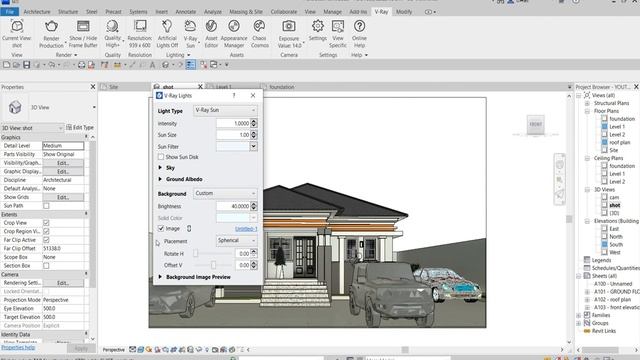Screen dimensions: 640x360
Task: Click the 3D View type icon in Properties
Action: pos(15,107)
